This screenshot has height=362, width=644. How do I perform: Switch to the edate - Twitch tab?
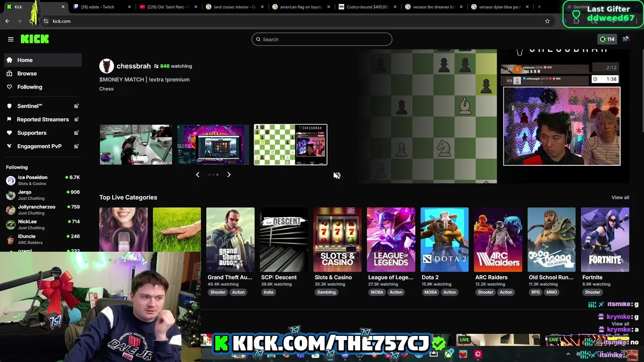[x=102, y=7]
